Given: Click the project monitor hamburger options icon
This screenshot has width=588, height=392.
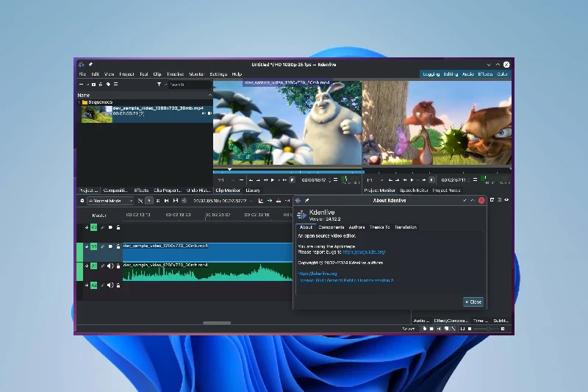Looking at the screenshot, I should [x=475, y=180].
